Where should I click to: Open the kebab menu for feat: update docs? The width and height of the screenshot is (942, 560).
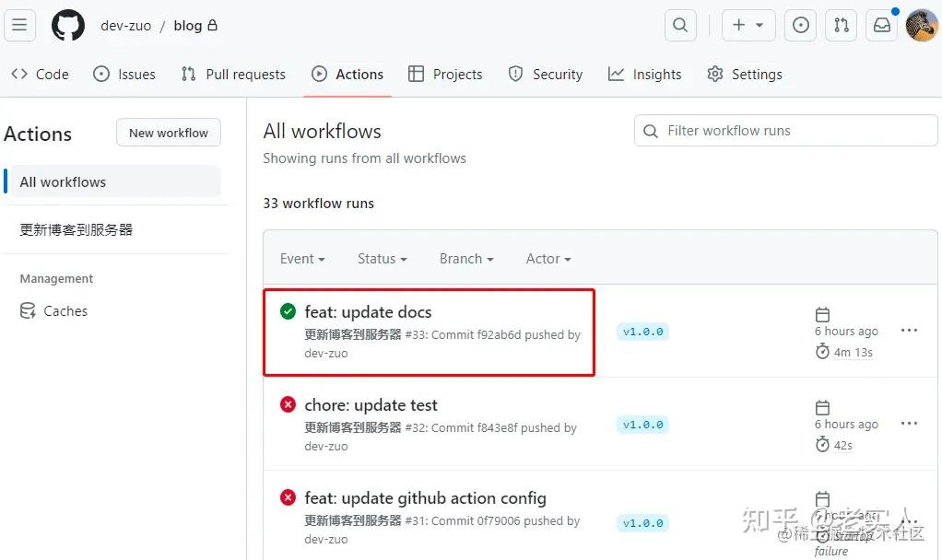click(909, 330)
